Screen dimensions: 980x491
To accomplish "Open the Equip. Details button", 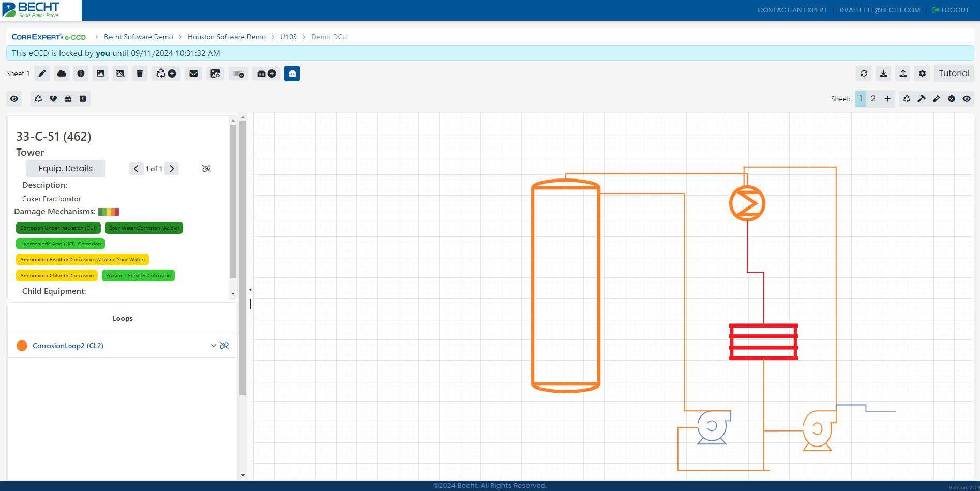I will (x=66, y=169).
